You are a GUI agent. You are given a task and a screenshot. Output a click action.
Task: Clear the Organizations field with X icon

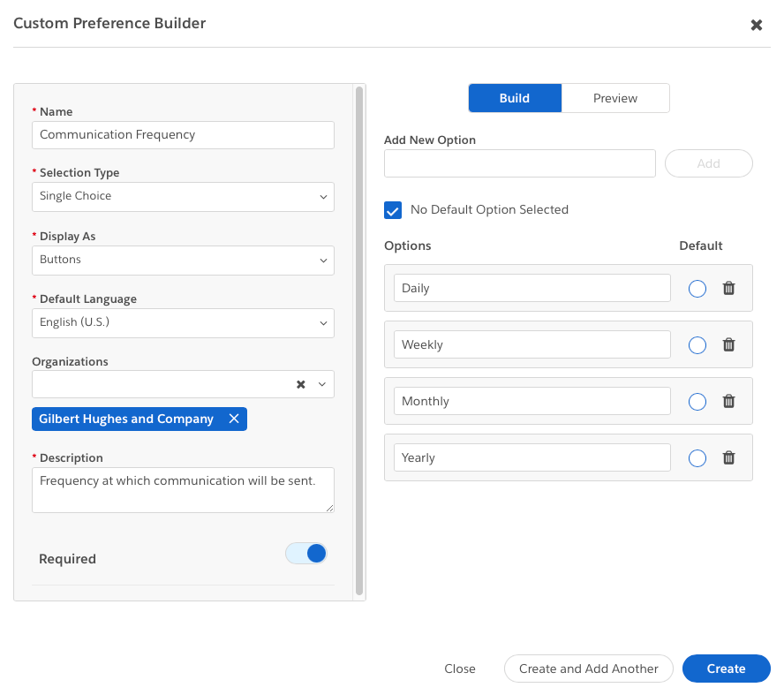pos(301,384)
